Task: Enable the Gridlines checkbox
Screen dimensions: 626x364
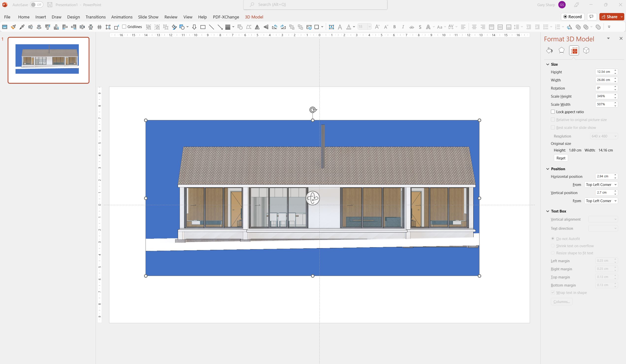Action: pos(124,27)
